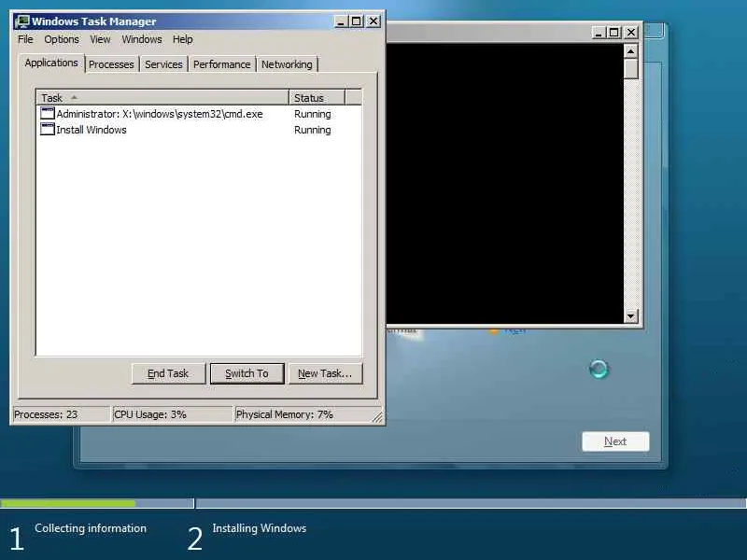Select the Install Windows task row
747x560 pixels.
tap(199, 130)
